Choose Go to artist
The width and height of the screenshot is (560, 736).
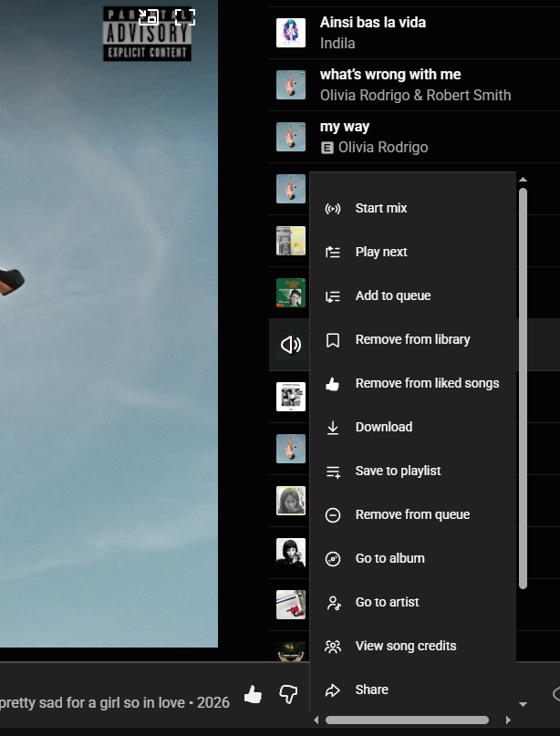pyautogui.click(x=412, y=602)
